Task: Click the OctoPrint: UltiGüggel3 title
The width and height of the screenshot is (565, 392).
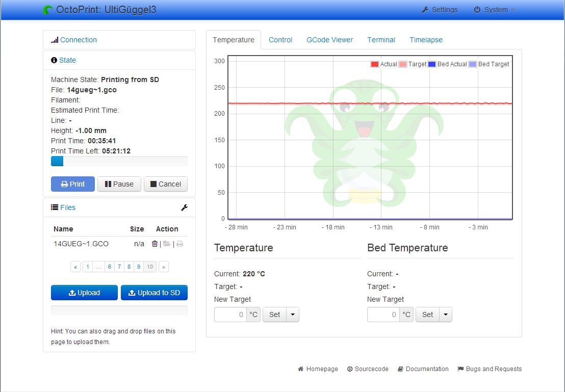Action: [106, 10]
